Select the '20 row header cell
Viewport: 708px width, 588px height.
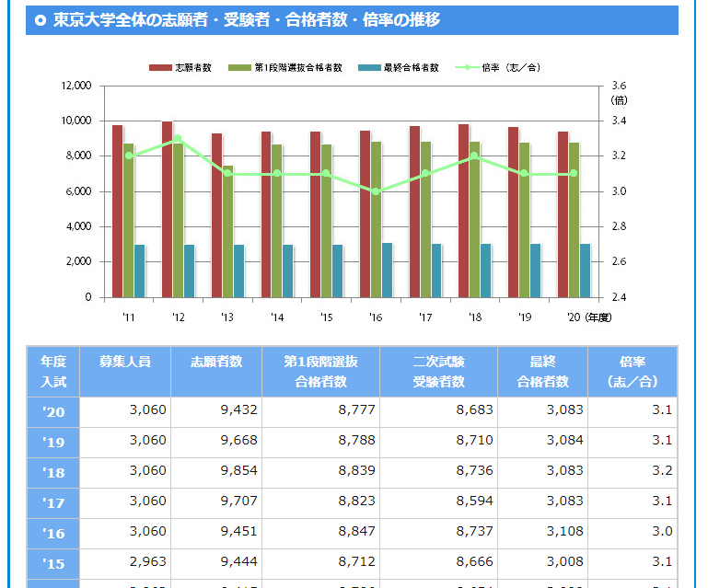click(53, 412)
